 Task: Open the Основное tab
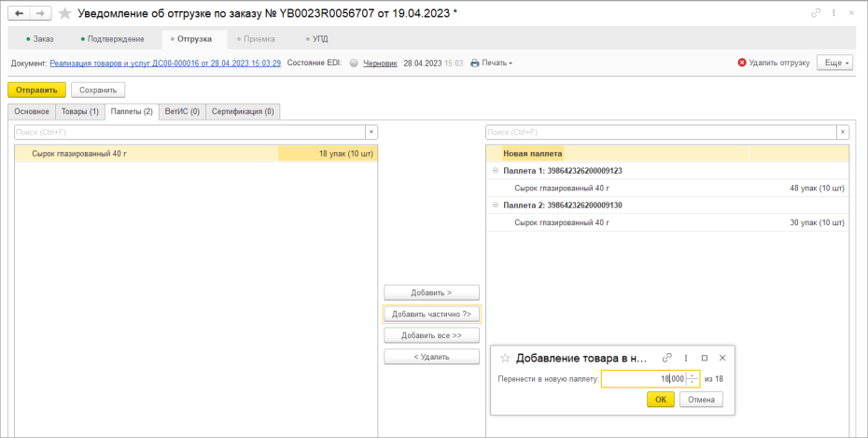[32, 111]
